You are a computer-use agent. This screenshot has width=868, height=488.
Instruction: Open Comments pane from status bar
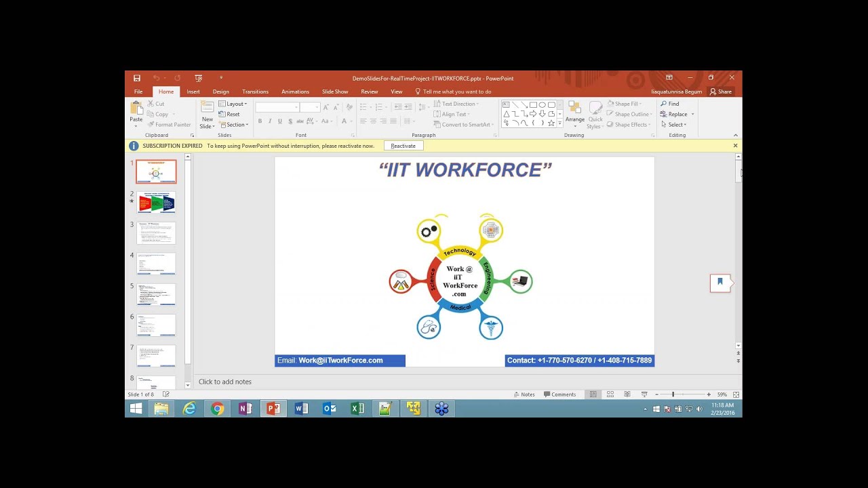559,394
